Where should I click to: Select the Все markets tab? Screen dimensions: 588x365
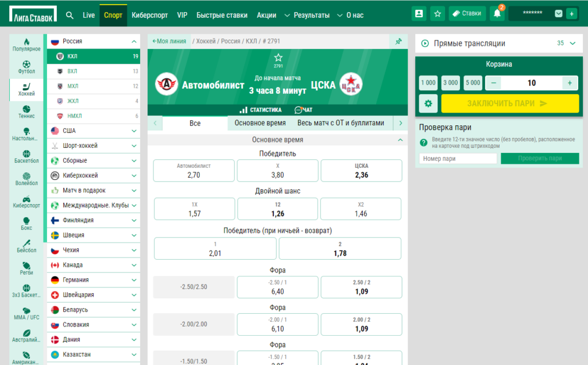(195, 123)
